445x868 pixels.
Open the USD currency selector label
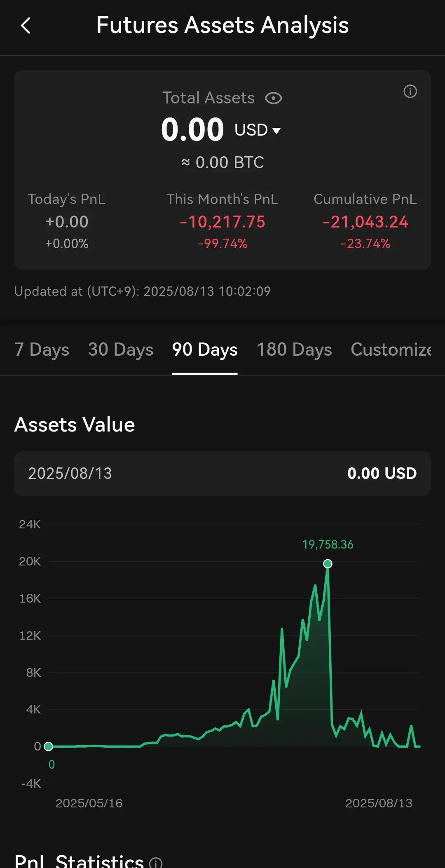coord(251,130)
